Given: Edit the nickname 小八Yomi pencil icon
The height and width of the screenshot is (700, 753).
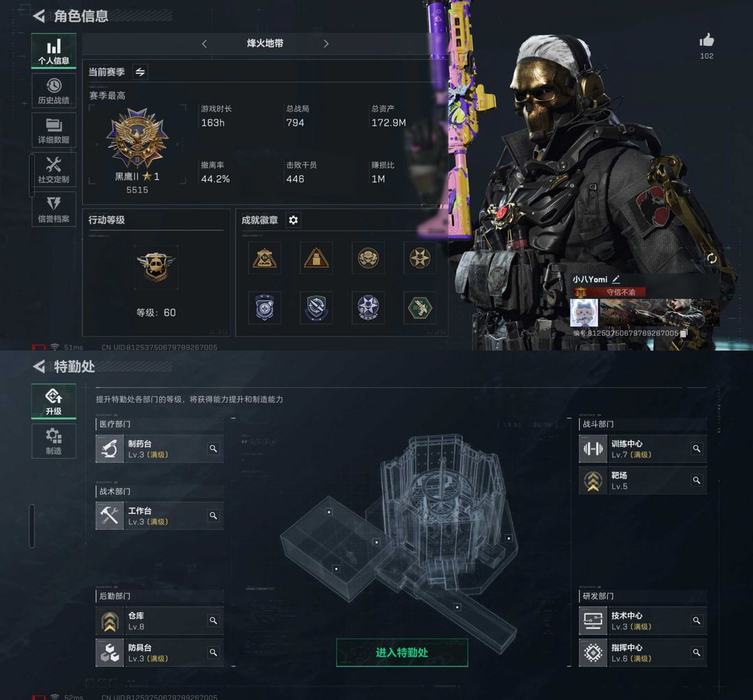Looking at the screenshot, I should pos(616,279).
